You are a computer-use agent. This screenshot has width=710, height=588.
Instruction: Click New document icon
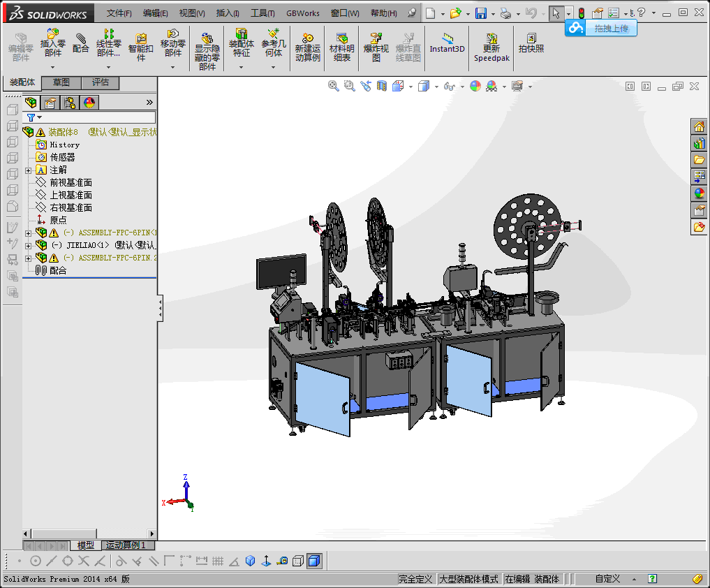(431, 13)
